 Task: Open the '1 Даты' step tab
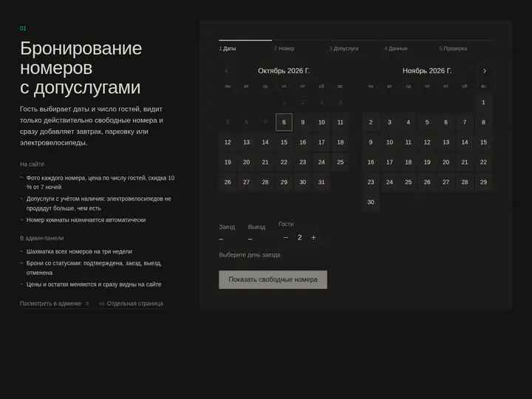[245, 46]
